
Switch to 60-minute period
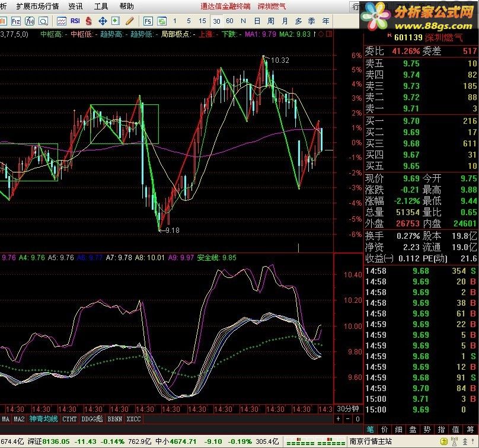229,21
